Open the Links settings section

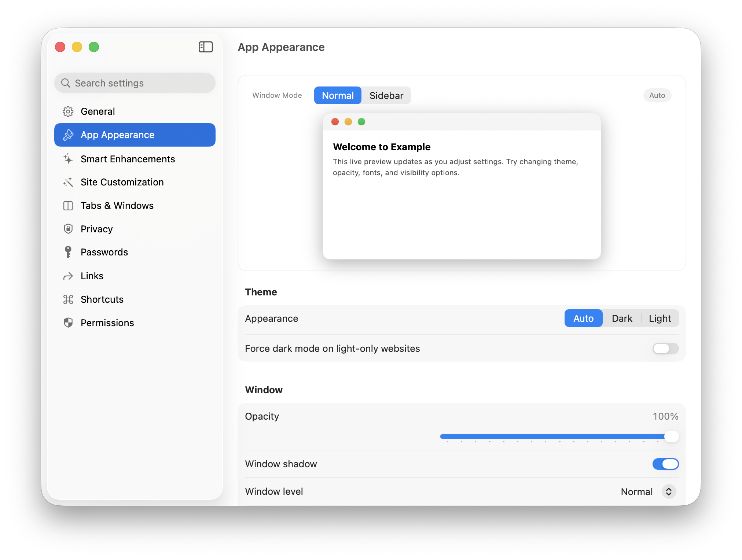(x=92, y=276)
